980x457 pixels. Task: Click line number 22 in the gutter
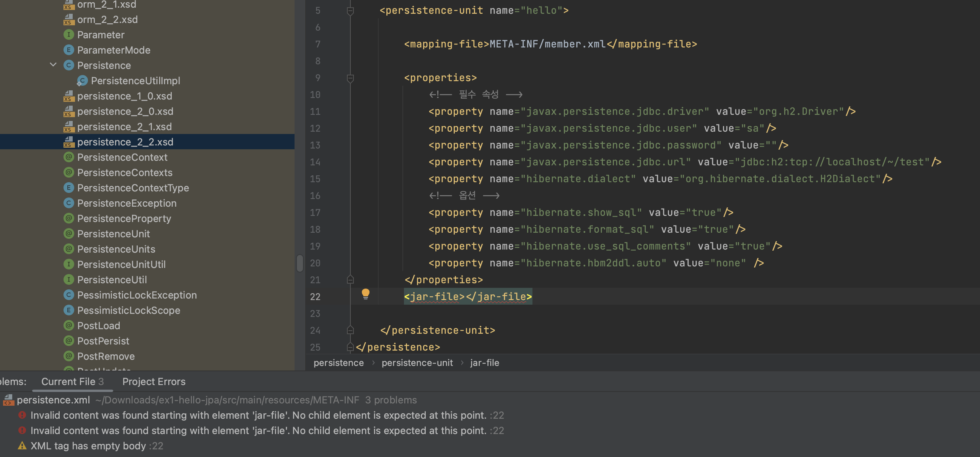click(315, 297)
